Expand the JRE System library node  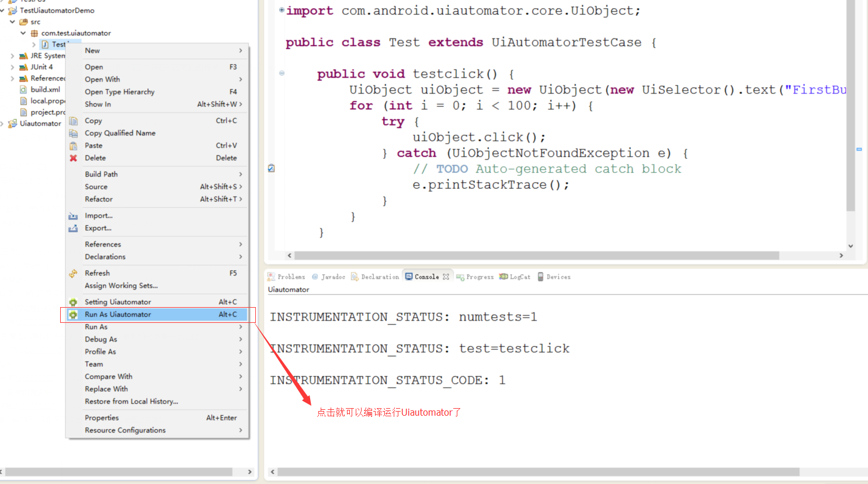point(12,56)
